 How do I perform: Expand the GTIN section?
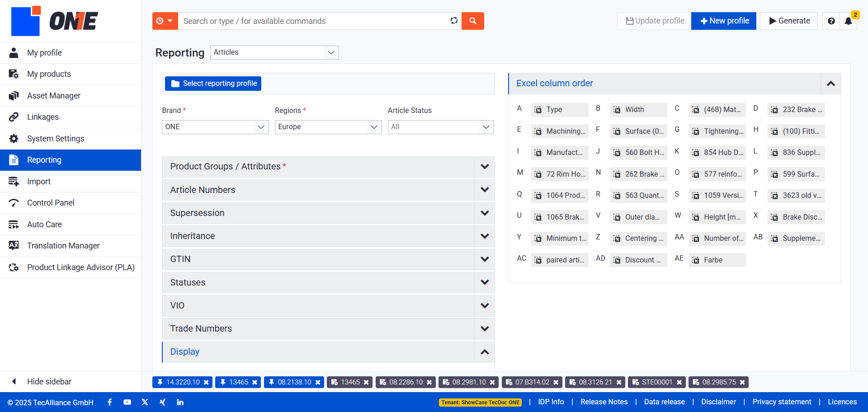[328, 259]
